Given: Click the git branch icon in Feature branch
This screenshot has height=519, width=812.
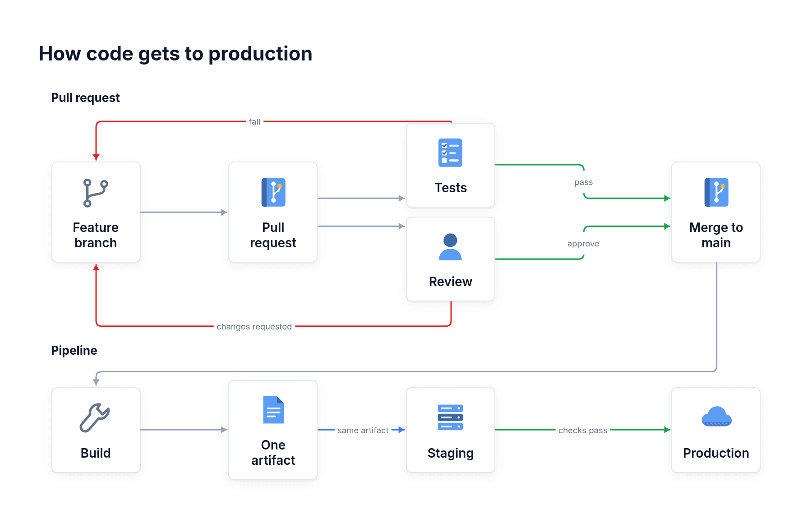Looking at the screenshot, I should click(x=96, y=193).
